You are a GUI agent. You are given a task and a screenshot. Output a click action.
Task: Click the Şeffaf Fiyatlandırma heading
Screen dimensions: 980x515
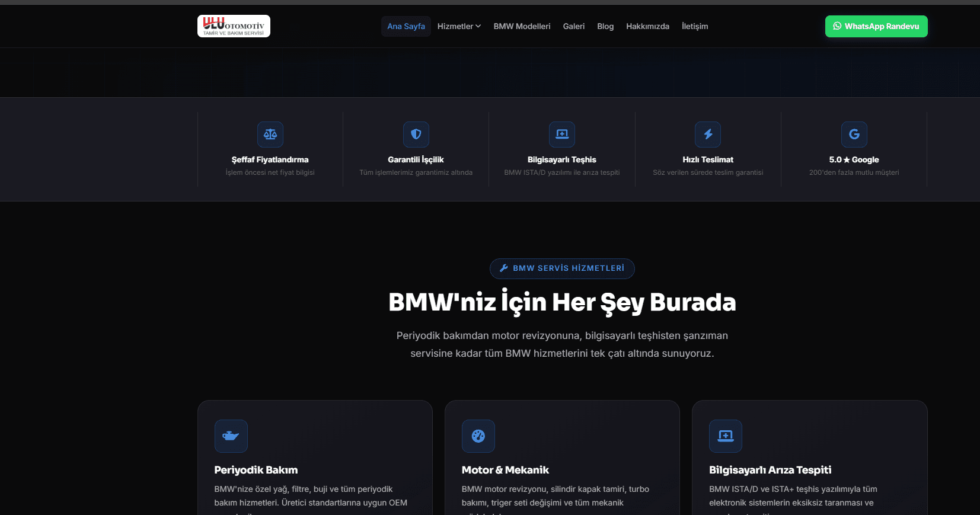coord(270,159)
